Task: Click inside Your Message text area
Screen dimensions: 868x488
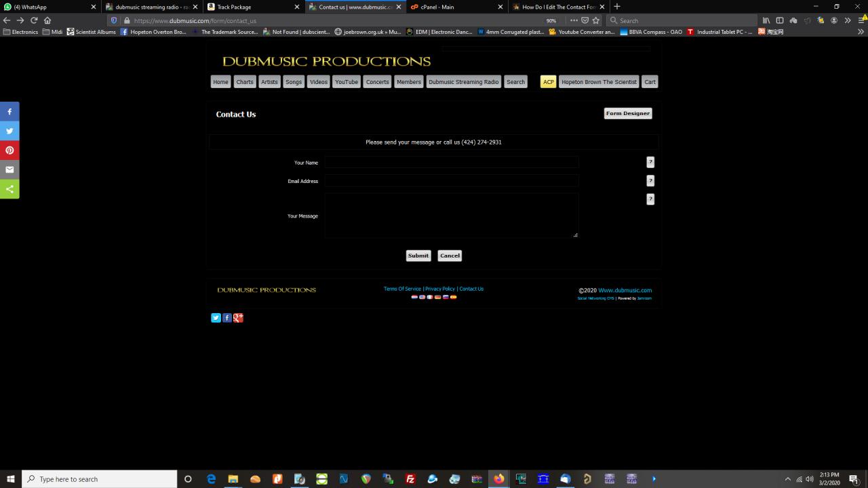Action: [452, 216]
